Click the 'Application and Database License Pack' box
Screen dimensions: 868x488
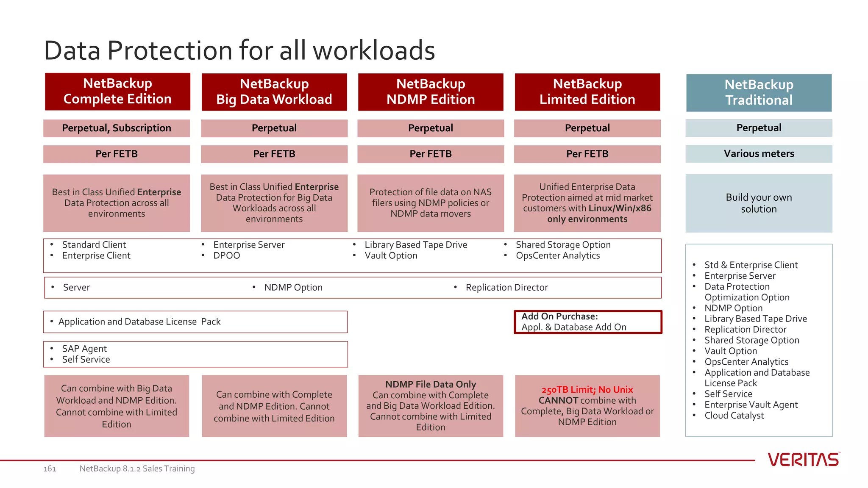point(195,322)
